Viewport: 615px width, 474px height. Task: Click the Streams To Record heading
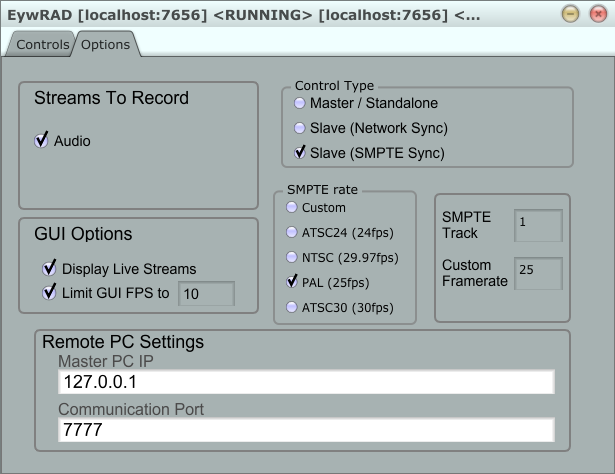pyautogui.click(x=111, y=98)
